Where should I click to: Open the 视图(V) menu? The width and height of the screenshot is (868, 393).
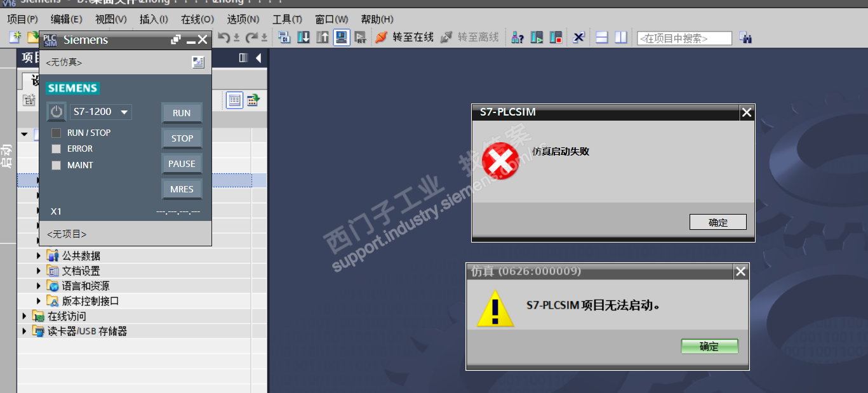tap(111, 19)
